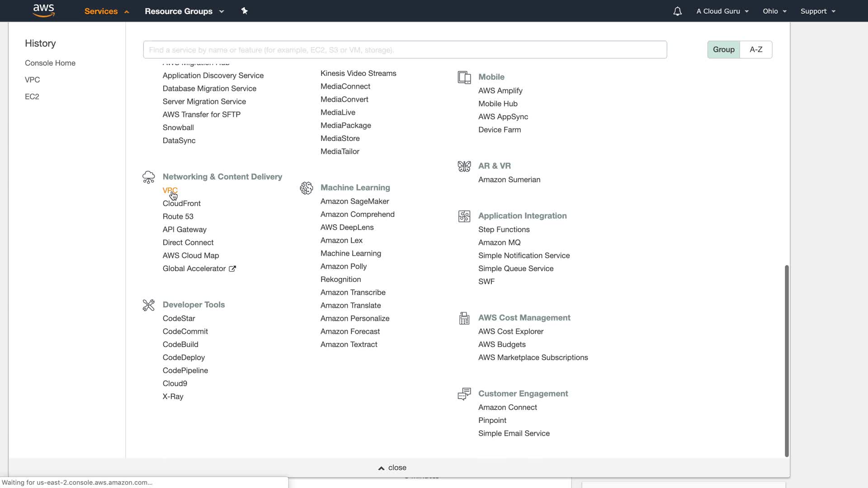Click the pin shortcuts icon
This screenshot has height=488, width=868.
(245, 11)
